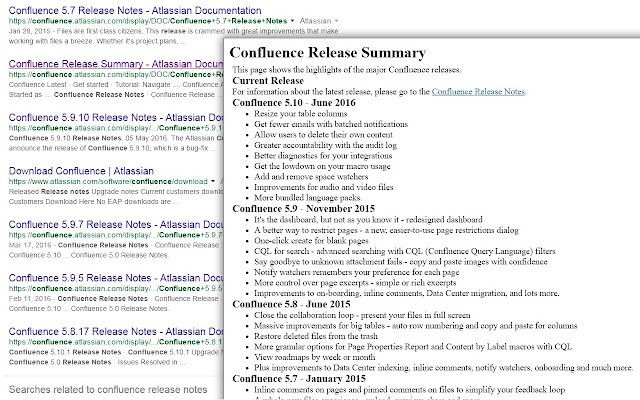
Task: Open the Confluence 5.9.7 Release Notes result
Action: [116, 224]
